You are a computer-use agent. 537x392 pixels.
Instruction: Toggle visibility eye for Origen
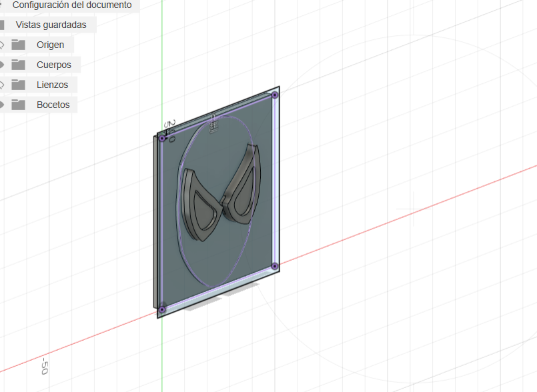2,45
